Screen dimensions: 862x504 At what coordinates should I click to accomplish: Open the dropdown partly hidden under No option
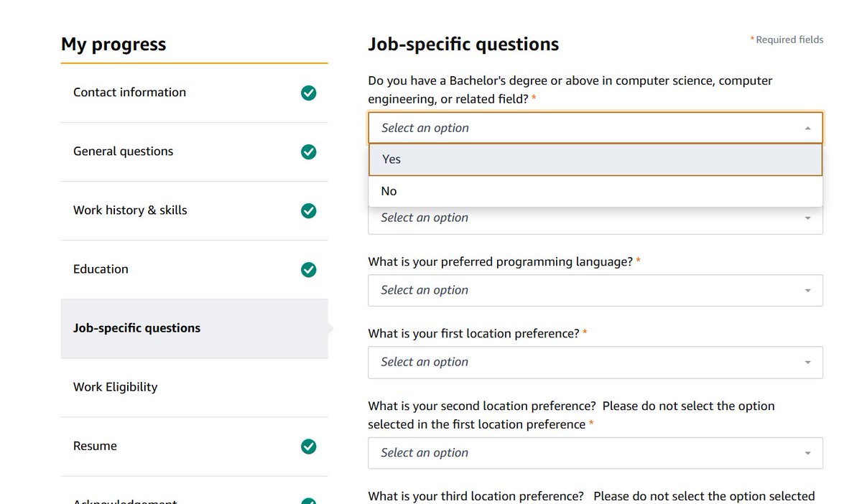point(595,220)
